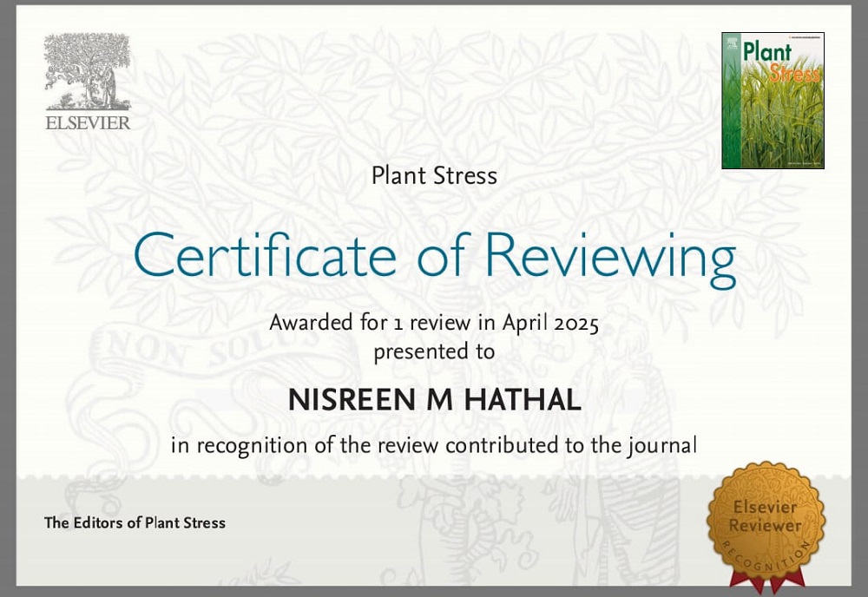Select the 'Plant Stress' journal name heading above title
This screenshot has width=868, height=597.
[x=434, y=176]
